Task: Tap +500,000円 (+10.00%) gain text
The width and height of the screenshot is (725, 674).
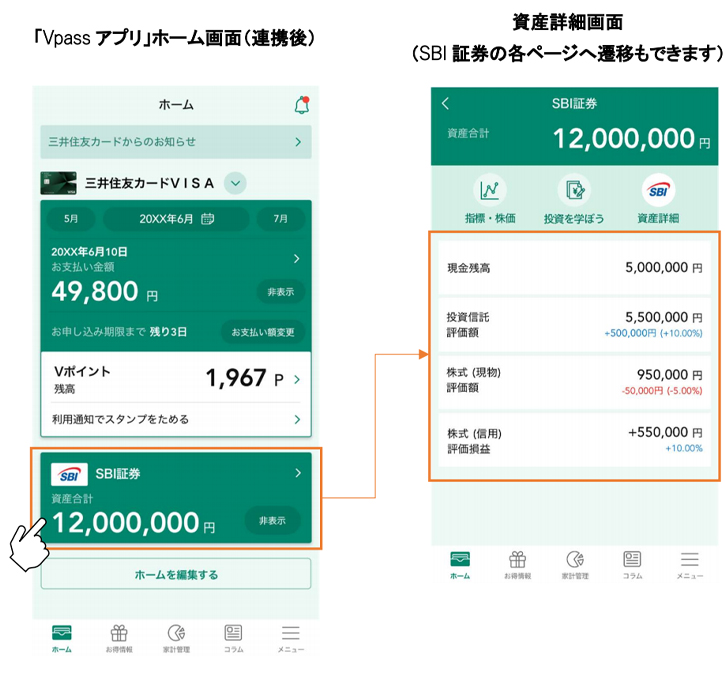Action: pyautogui.click(x=653, y=333)
